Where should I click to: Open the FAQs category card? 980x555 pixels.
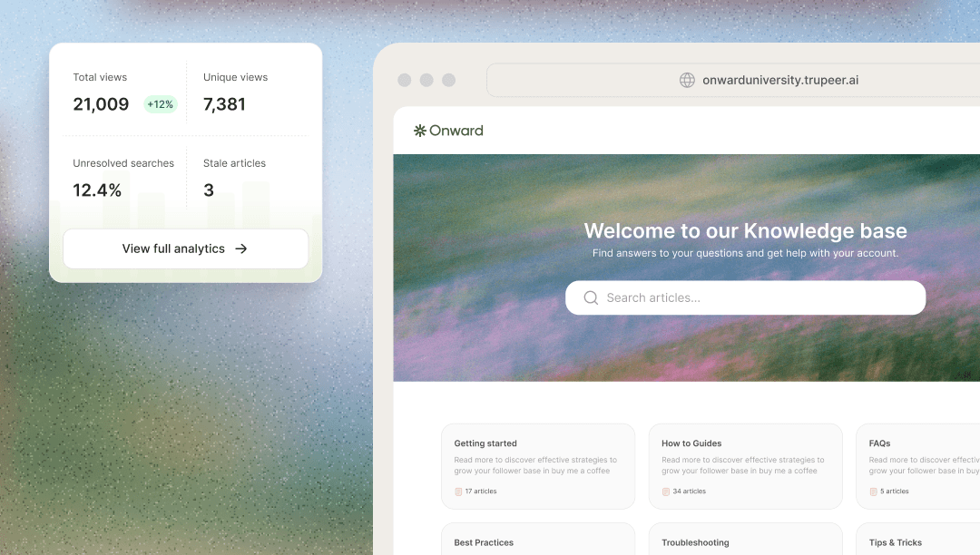pyautogui.click(x=917, y=466)
